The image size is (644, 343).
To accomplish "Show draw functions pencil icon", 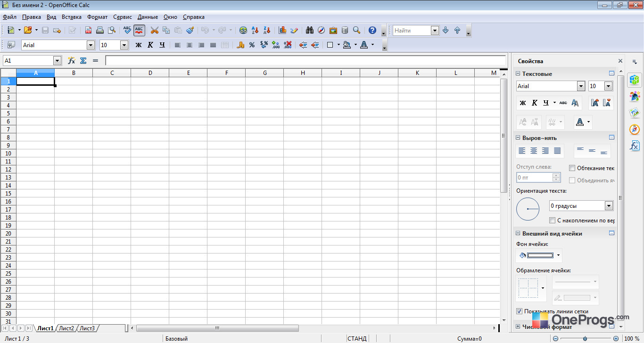I will point(294,30).
